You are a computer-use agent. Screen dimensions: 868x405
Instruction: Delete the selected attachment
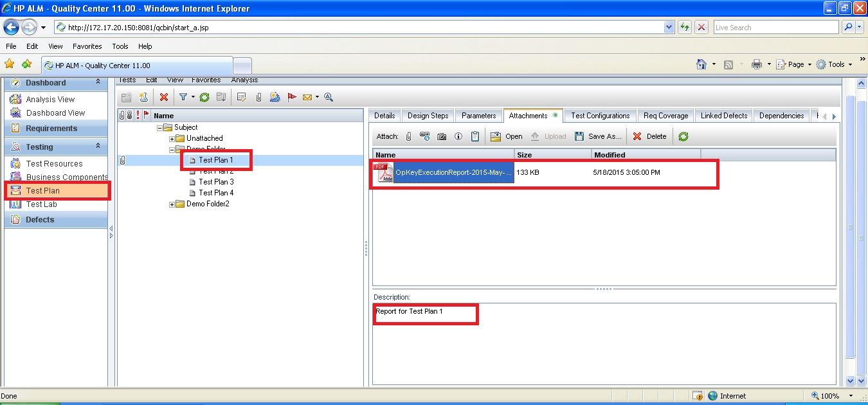[649, 136]
